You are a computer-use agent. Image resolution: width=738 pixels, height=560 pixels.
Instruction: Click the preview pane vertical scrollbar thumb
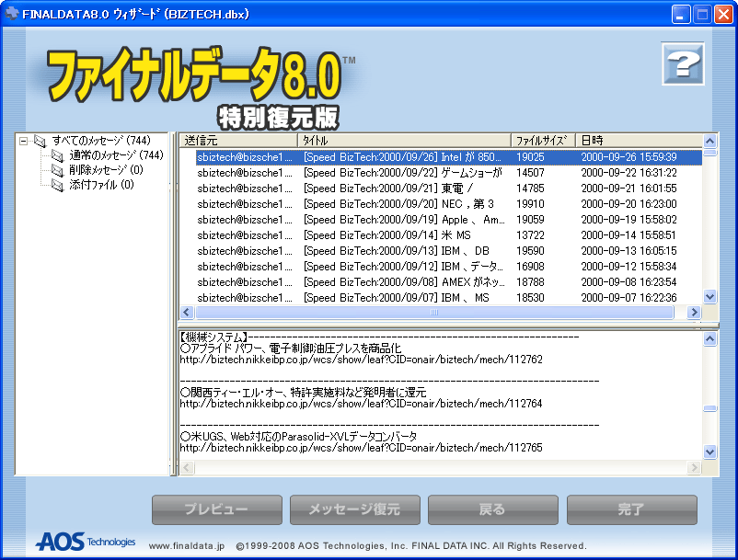709,408
